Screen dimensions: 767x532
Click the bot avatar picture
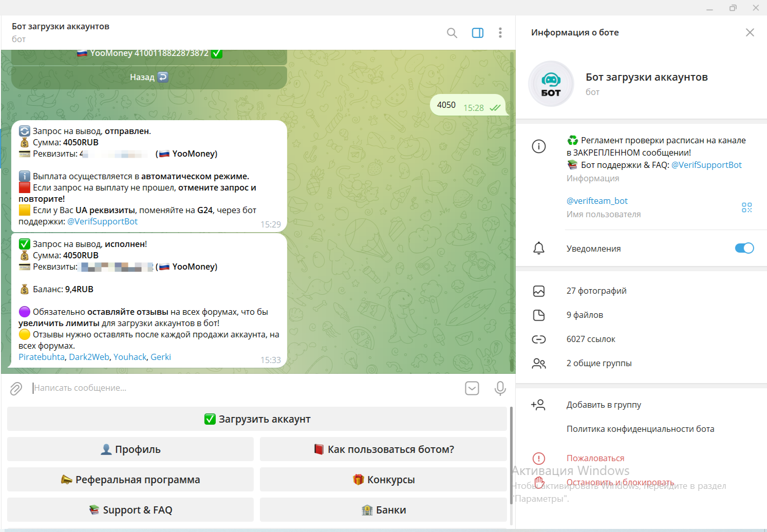tap(551, 84)
